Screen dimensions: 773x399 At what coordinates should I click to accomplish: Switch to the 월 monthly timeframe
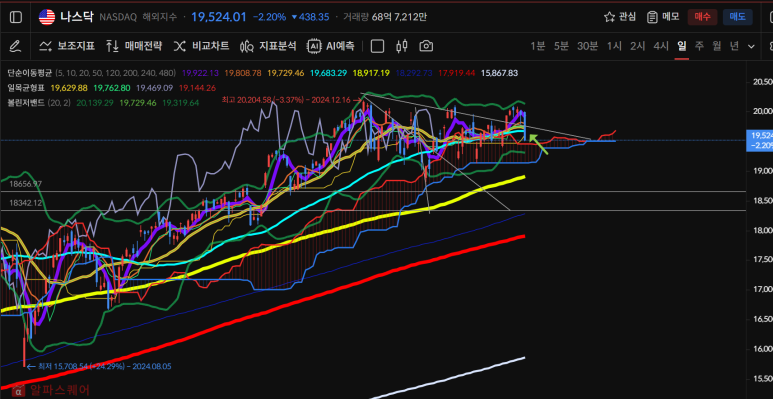pos(717,46)
